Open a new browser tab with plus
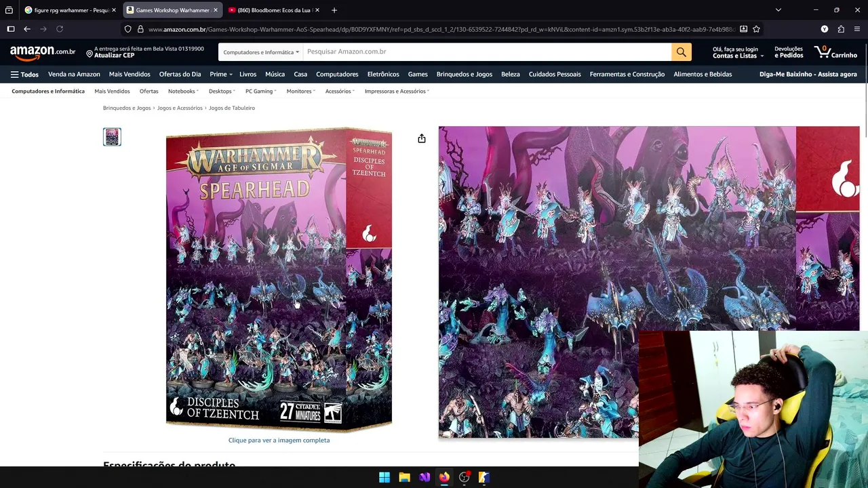This screenshot has width=868, height=488. (334, 10)
